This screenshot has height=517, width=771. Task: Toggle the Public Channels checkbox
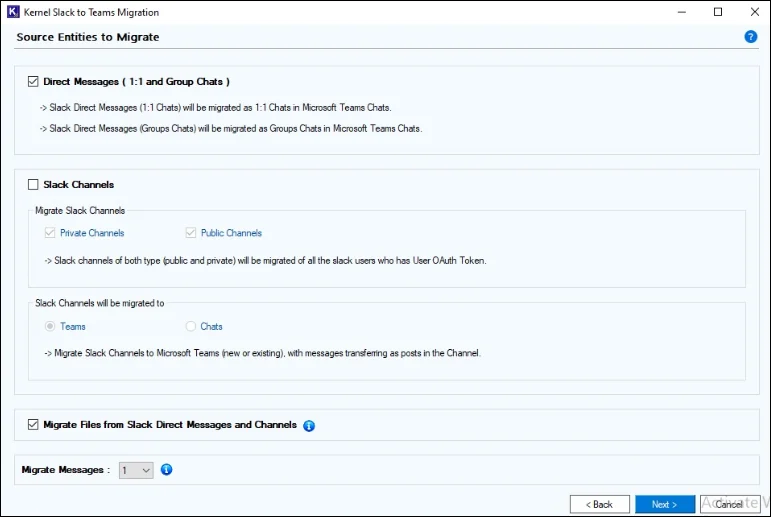pyautogui.click(x=191, y=233)
